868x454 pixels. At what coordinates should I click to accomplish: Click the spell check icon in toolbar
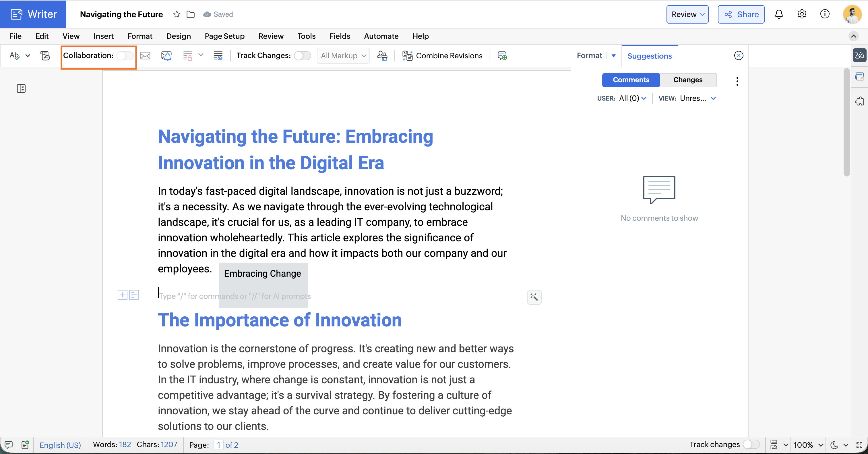tap(14, 56)
